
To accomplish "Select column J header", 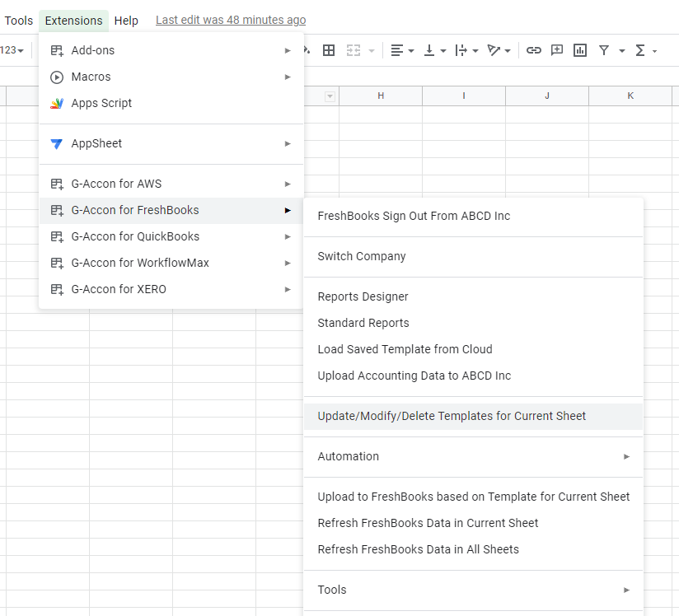I will click(547, 96).
